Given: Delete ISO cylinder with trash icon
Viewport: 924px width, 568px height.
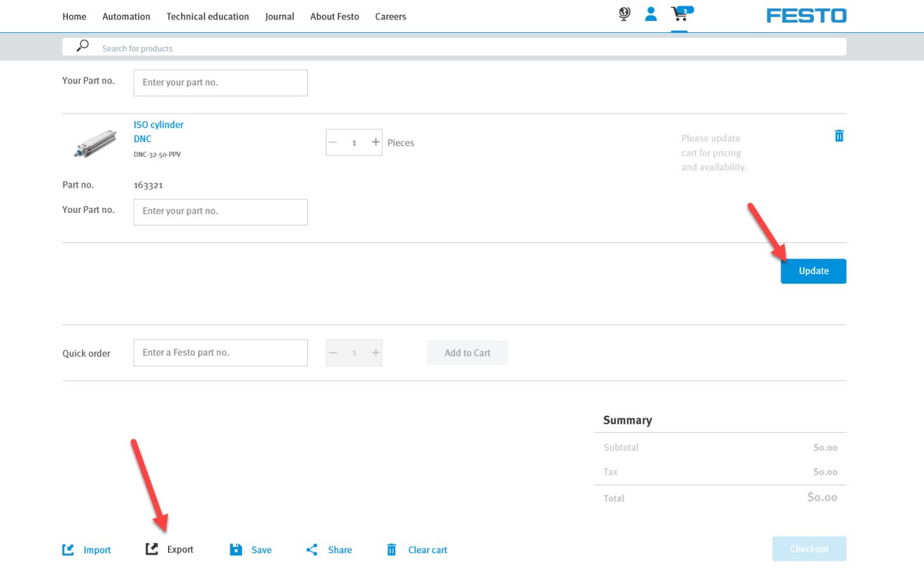Looking at the screenshot, I should [839, 136].
